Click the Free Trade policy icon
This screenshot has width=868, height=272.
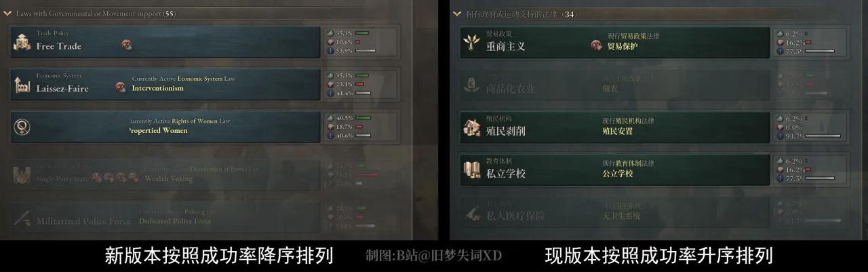tap(22, 42)
